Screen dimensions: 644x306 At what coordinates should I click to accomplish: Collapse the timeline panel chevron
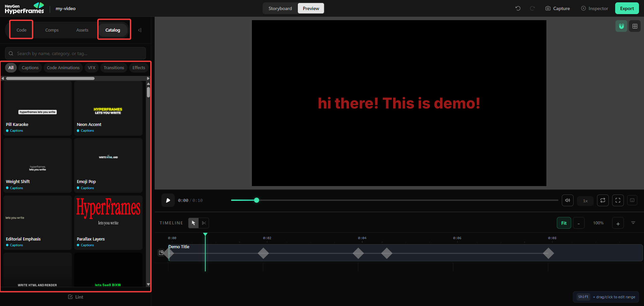633,223
